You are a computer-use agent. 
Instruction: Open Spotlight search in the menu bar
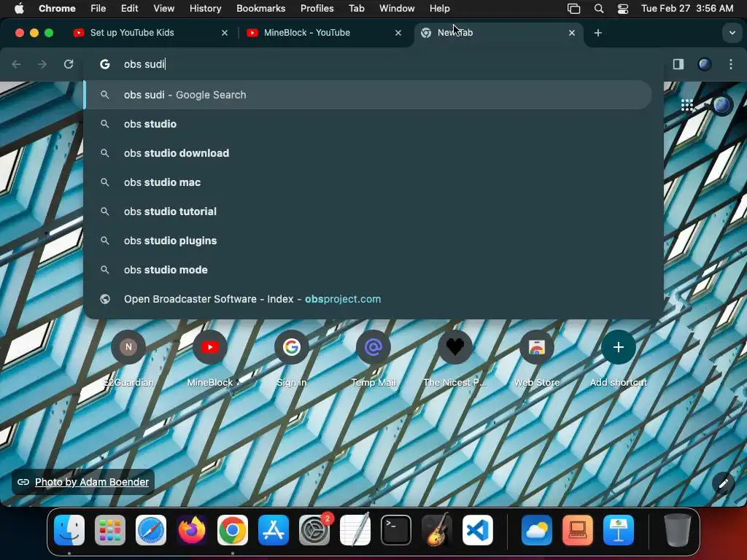pyautogui.click(x=599, y=9)
